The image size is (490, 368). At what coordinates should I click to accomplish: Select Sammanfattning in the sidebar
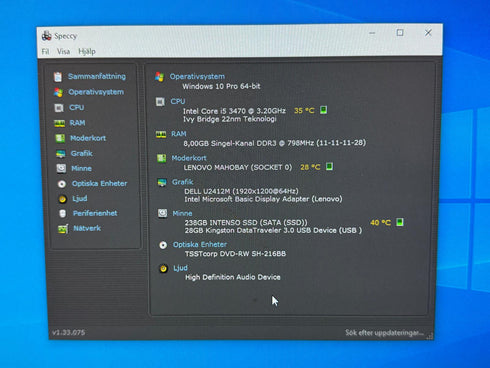(x=97, y=76)
